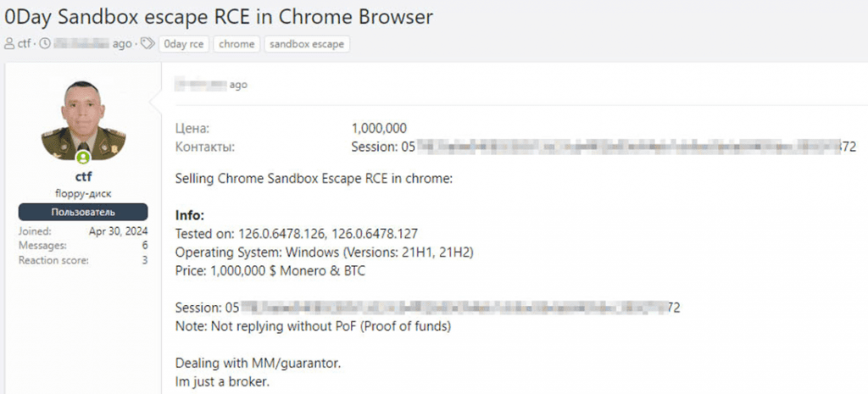Click the Session ID above the PoF note
Viewport: 868px width, 394px height.
pos(427,307)
